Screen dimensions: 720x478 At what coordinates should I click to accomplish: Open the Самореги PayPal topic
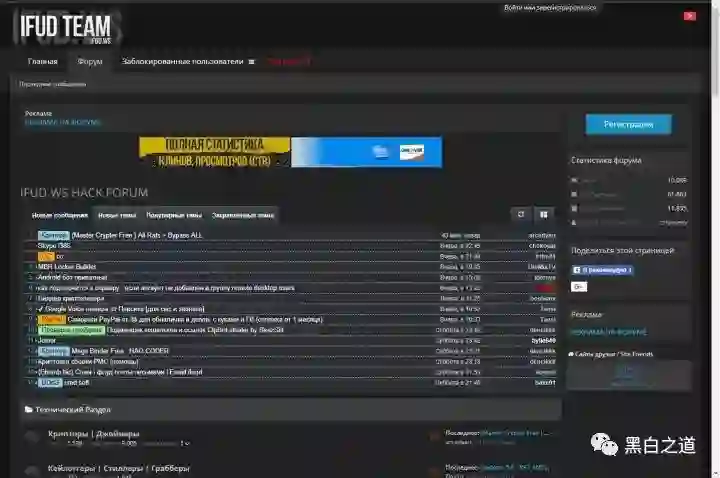[195, 319]
